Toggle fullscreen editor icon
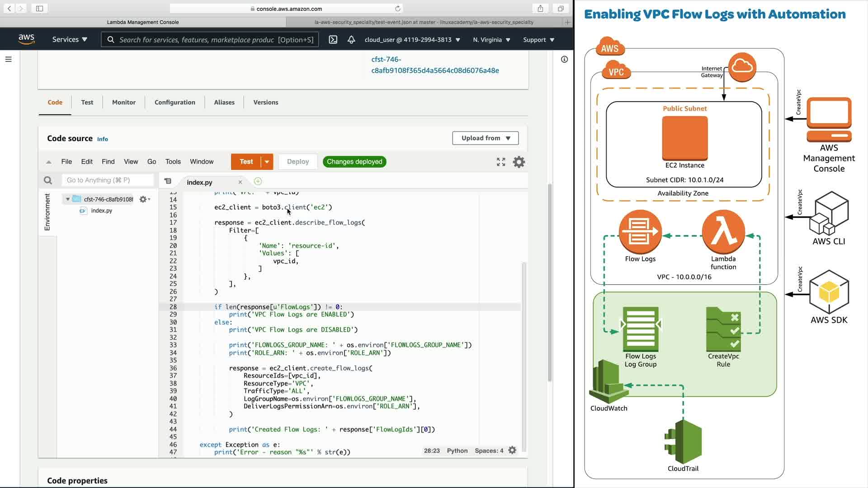Viewport: 868px width, 488px height. pyautogui.click(x=501, y=162)
